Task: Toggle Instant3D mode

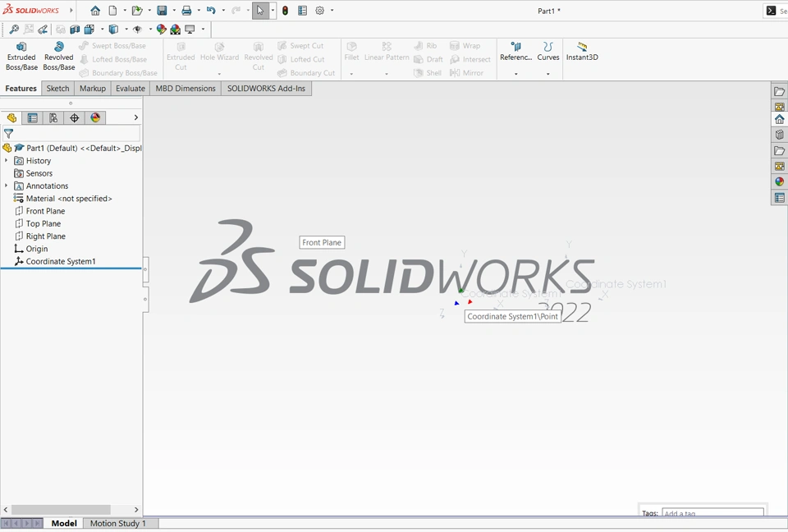Action: click(582, 53)
